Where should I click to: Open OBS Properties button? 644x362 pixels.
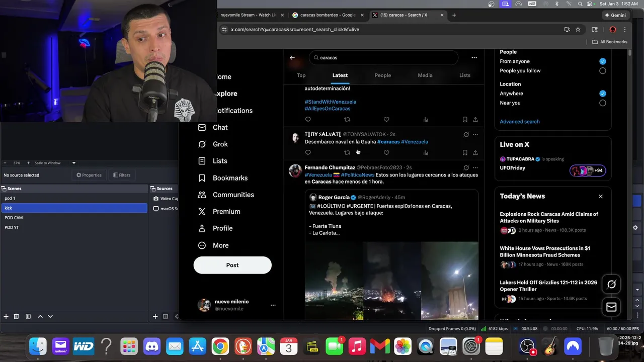(x=89, y=175)
